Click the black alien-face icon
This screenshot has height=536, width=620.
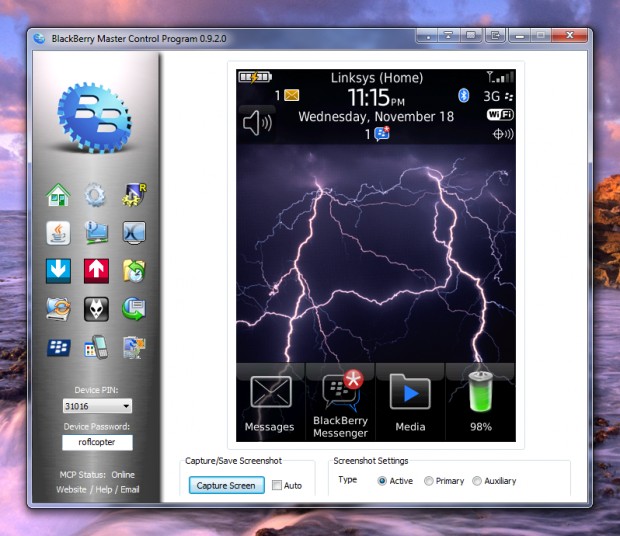pyautogui.click(x=96, y=309)
